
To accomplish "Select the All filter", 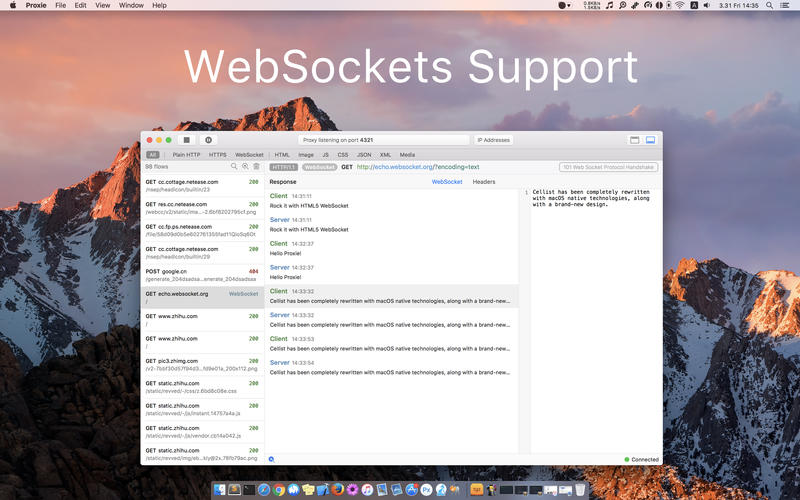I will coord(153,155).
